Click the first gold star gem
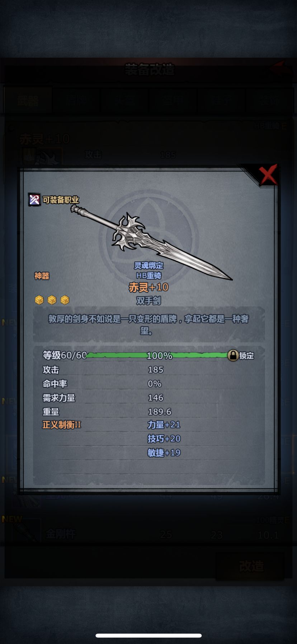Screen dimensions: 297x644 [39, 300]
